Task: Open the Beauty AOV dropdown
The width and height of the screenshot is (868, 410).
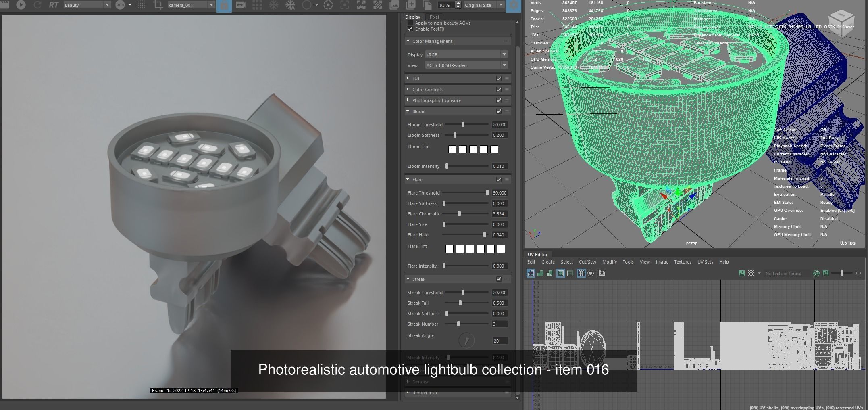Action: 87,5
